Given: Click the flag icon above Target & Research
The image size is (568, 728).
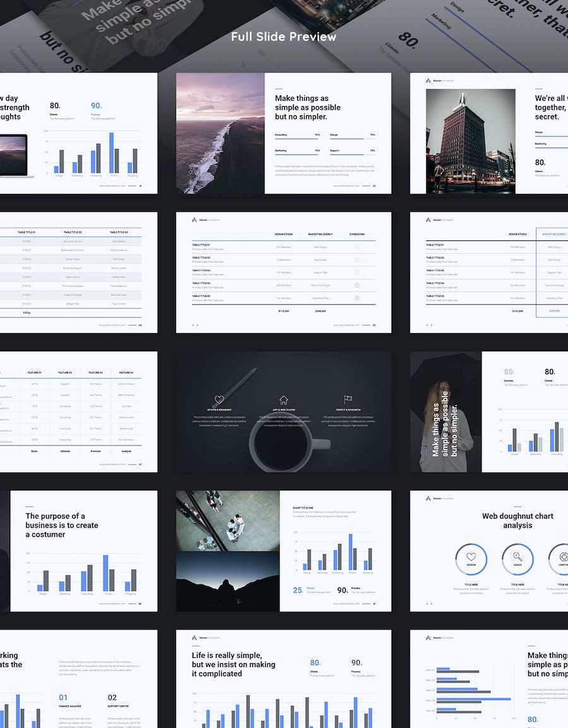Looking at the screenshot, I should 348,399.
